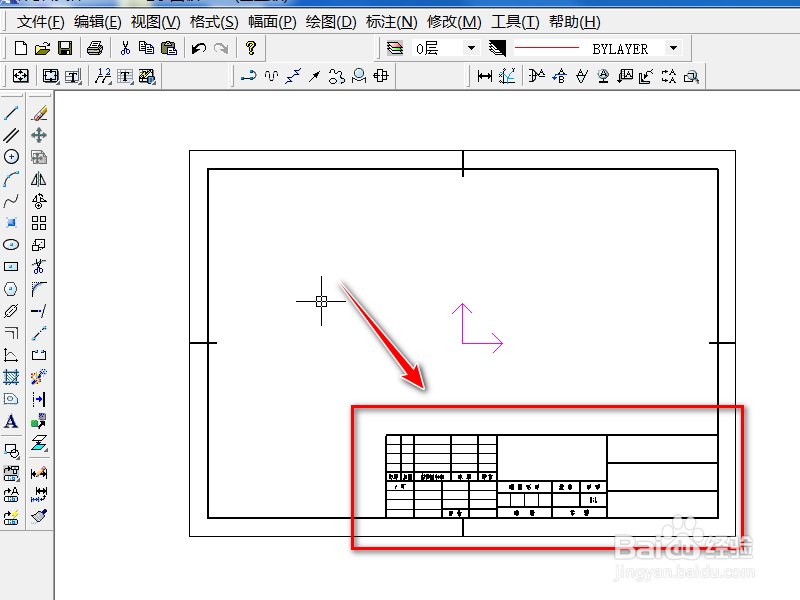Open Help with the question mark icon
Viewport: 800px width, 600px height.
pos(251,48)
